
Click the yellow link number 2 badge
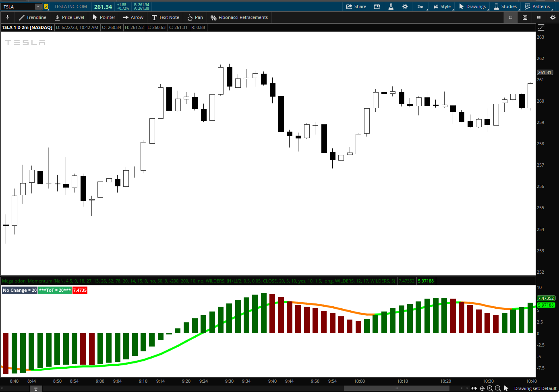[46, 6]
